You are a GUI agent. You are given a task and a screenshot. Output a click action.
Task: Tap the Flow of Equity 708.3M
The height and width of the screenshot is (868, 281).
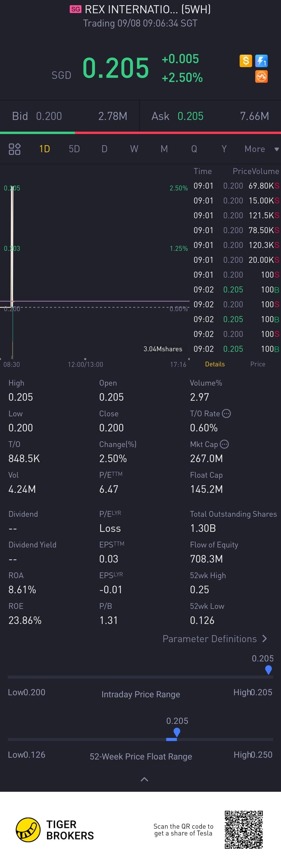206,559
